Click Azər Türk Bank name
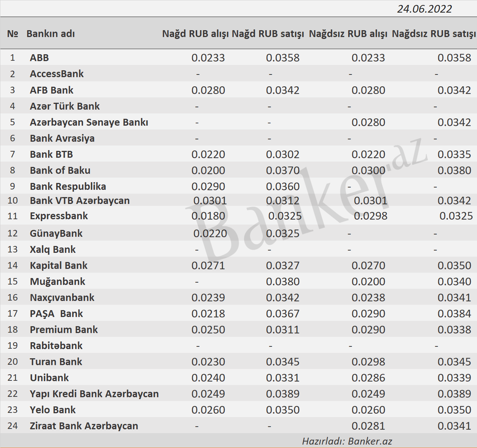The image size is (477, 448). (x=65, y=106)
